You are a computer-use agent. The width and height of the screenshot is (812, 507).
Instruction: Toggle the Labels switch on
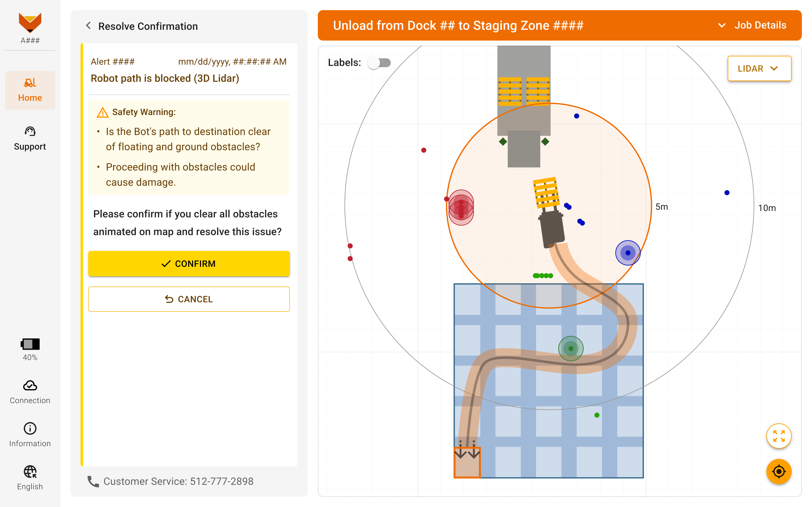pos(379,63)
